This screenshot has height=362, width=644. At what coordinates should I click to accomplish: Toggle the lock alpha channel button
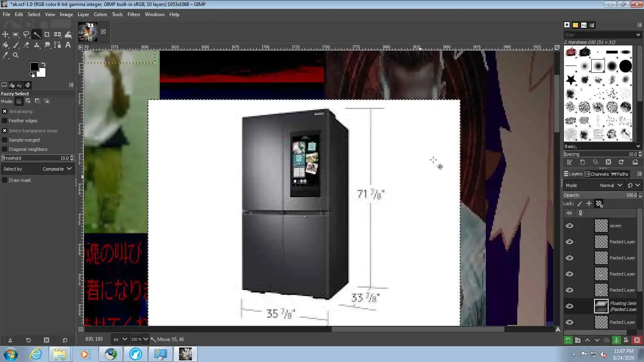pyautogui.click(x=599, y=204)
